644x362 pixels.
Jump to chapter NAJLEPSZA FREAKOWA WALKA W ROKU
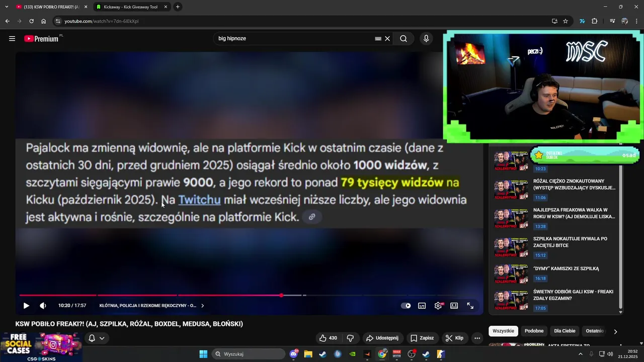pos(574,213)
